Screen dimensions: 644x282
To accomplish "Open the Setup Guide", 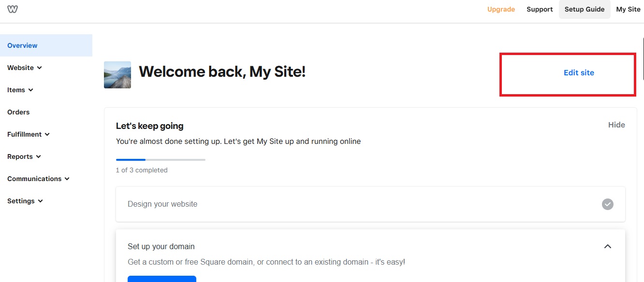I will point(584,10).
